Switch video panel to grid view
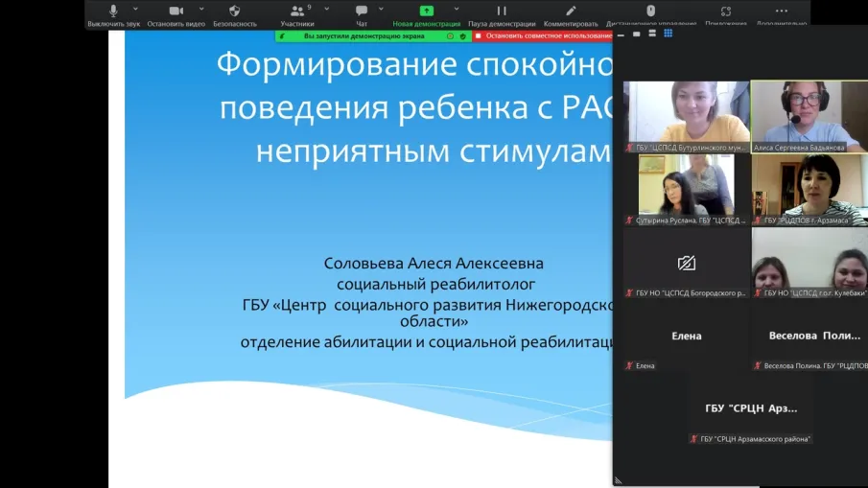The width and height of the screenshot is (868, 488). point(669,34)
